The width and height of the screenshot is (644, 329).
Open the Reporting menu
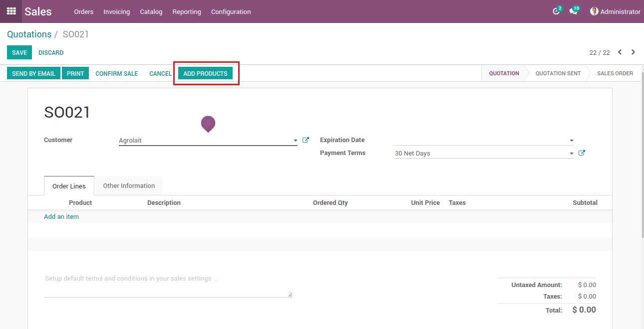pyautogui.click(x=187, y=11)
